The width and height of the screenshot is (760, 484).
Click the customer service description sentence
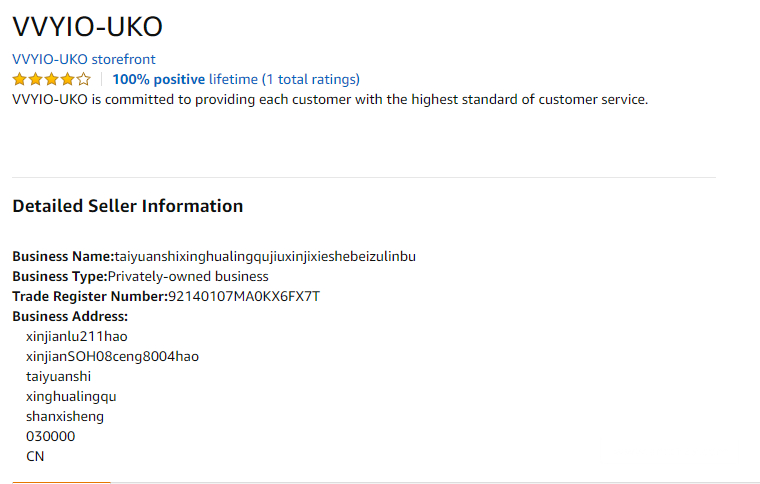tap(330, 99)
